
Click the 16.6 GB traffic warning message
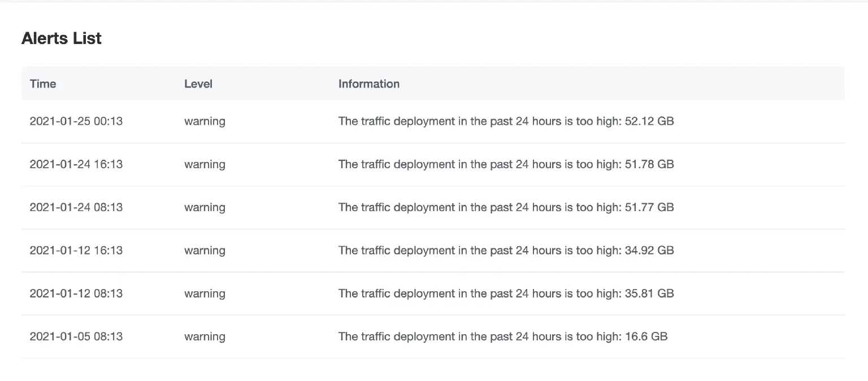click(502, 336)
